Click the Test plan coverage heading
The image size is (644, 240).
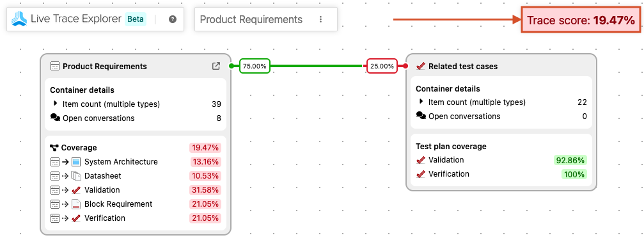451,147
